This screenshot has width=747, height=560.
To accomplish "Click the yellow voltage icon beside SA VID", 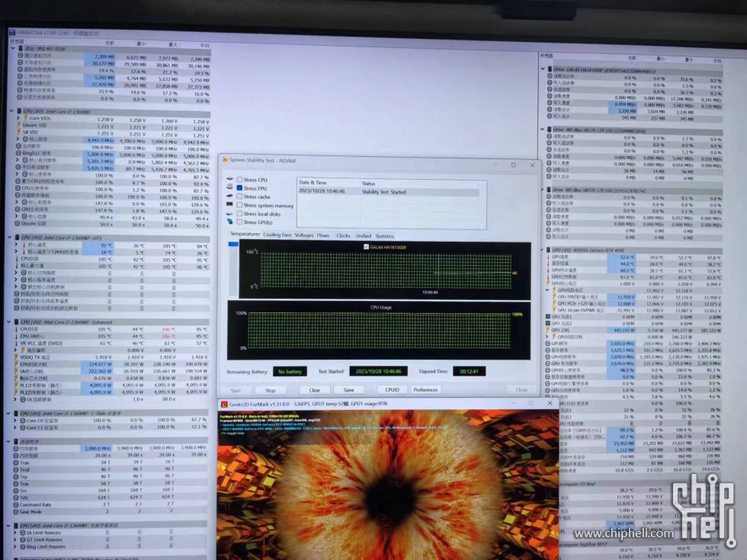I will pyautogui.click(x=19, y=132).
